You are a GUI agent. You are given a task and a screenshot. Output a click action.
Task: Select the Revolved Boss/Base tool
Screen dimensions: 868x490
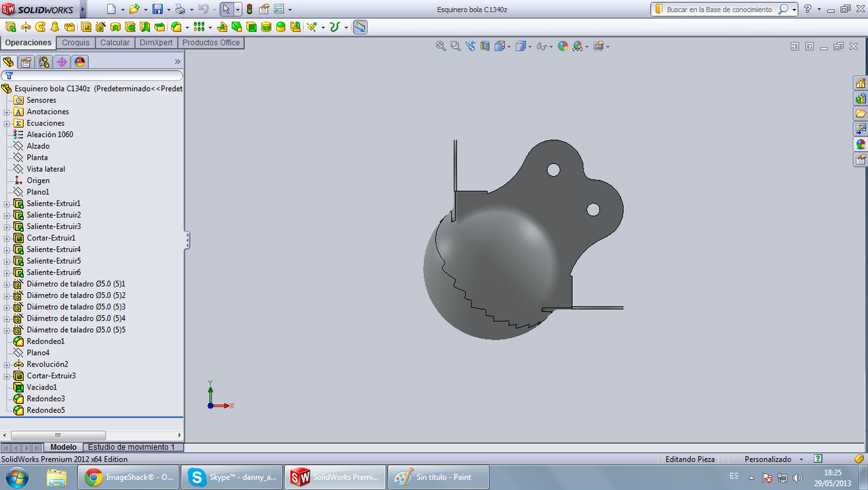[25, 27]
